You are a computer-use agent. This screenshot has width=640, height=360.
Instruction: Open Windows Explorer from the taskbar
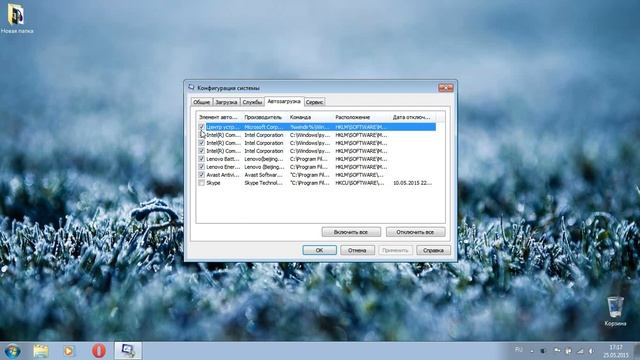point(40,351)
